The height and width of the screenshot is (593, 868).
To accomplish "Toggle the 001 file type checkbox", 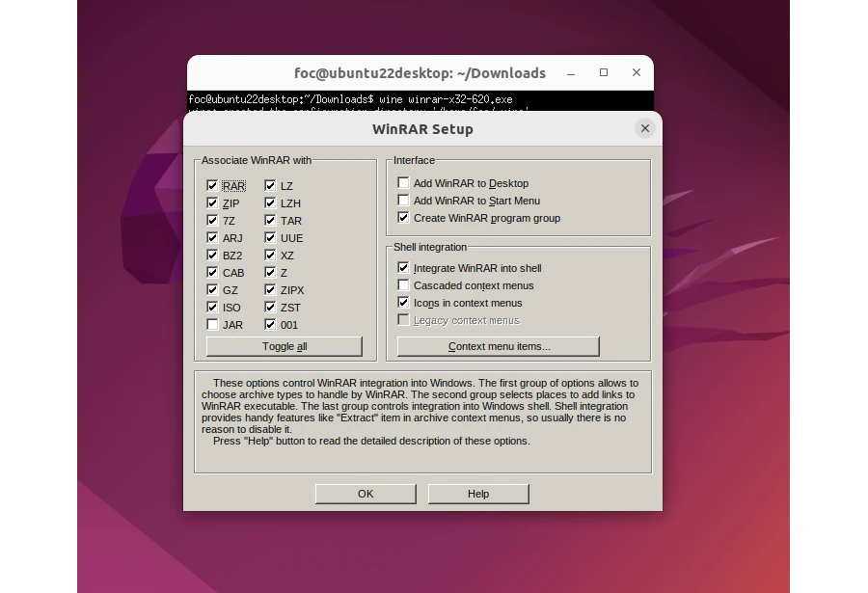I will pos(270,325).
